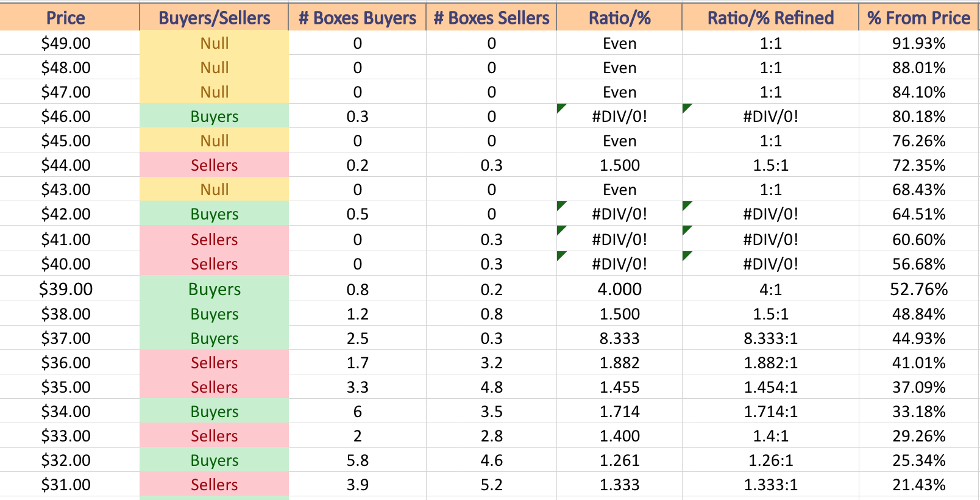Select the # Boxes Buyers header cell
Viewport: 980px width, 500px height.
(357, 18)
